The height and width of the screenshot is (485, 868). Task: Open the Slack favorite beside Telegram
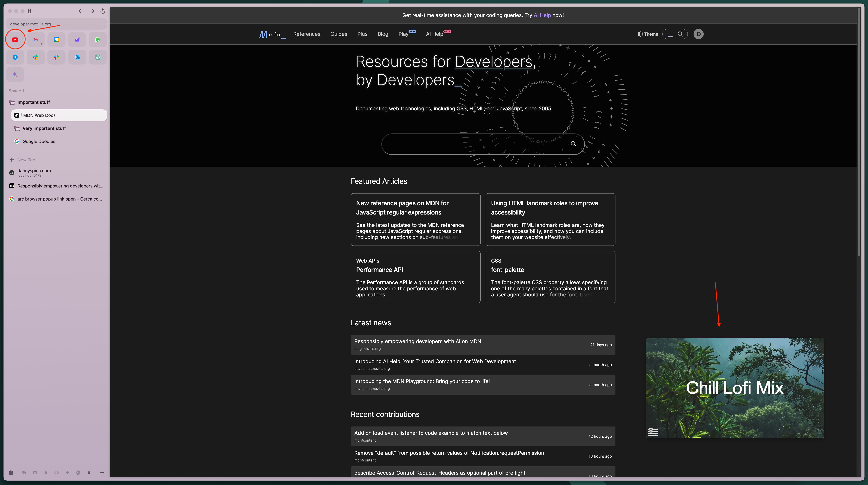[36, 57]
